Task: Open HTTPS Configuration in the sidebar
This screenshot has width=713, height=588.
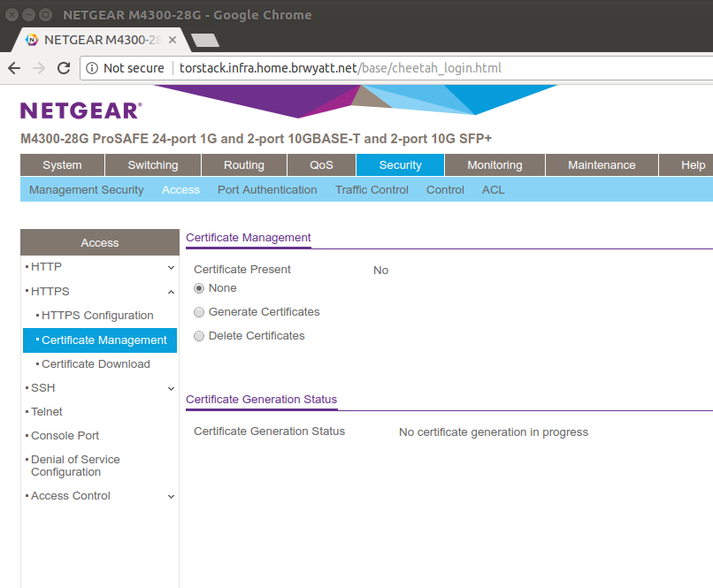Action: (x=97, y=316)
